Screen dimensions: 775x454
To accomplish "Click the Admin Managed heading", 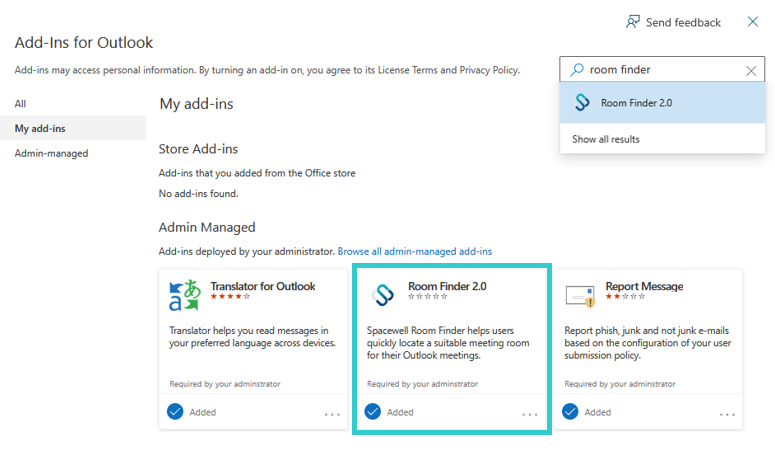I will [207, 227].
